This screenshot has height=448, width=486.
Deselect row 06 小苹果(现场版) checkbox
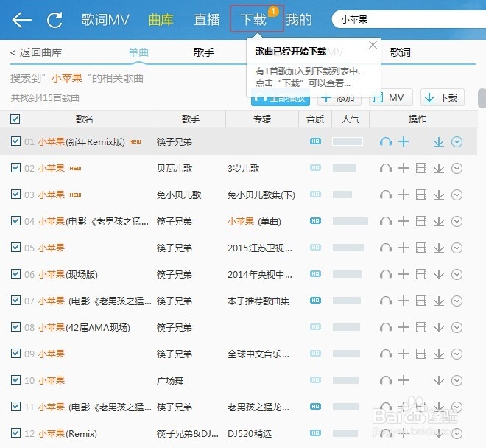[15, 273]
